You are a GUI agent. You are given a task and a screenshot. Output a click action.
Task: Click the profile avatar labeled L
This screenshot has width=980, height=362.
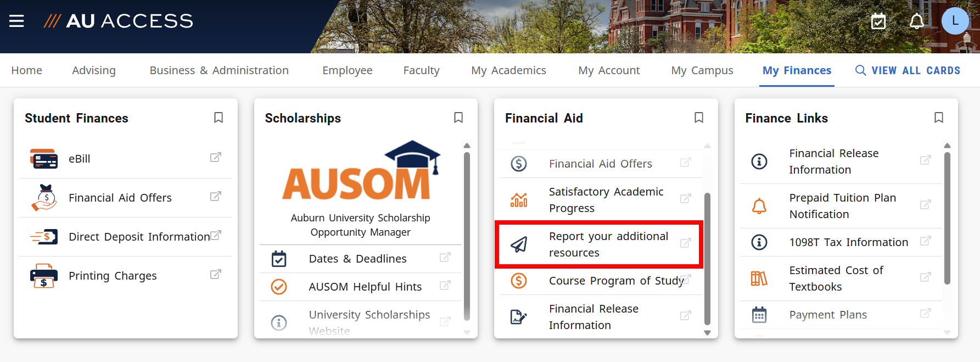955,20
